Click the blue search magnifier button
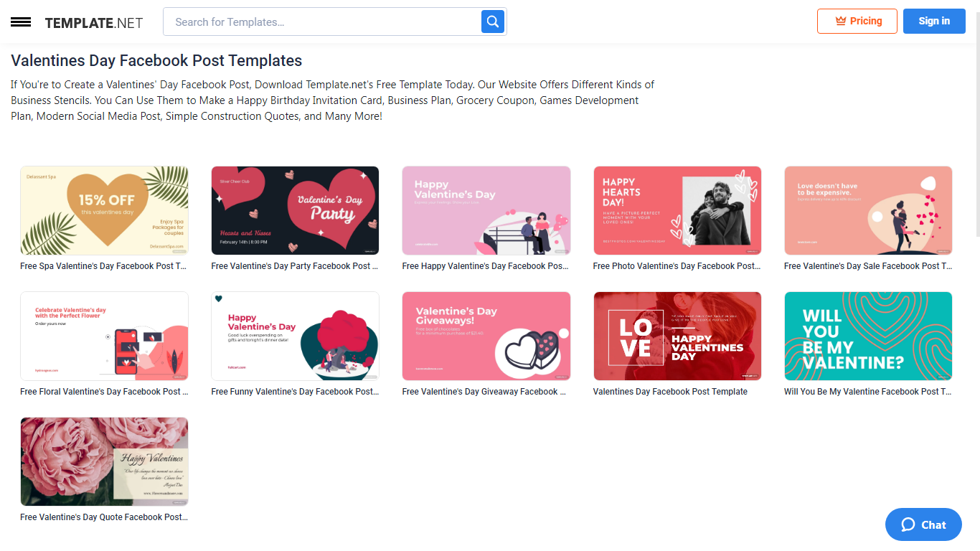The width and height of the screenshot is (980, 551). (493, 22)
